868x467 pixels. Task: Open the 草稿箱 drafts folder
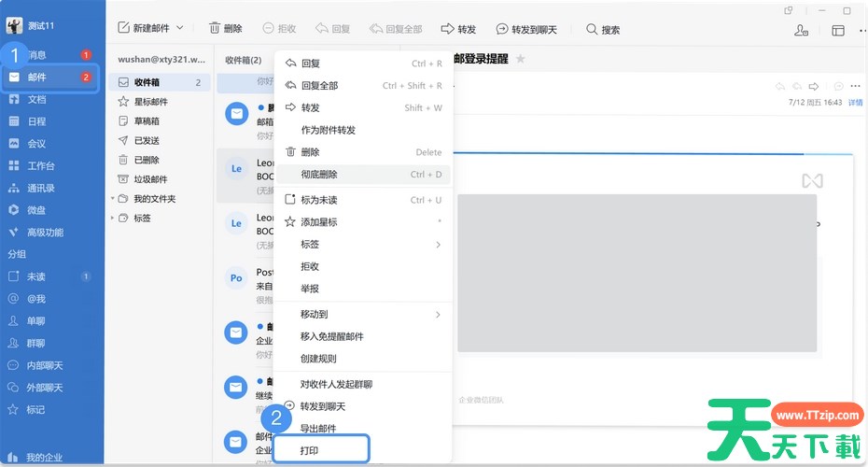149,120
